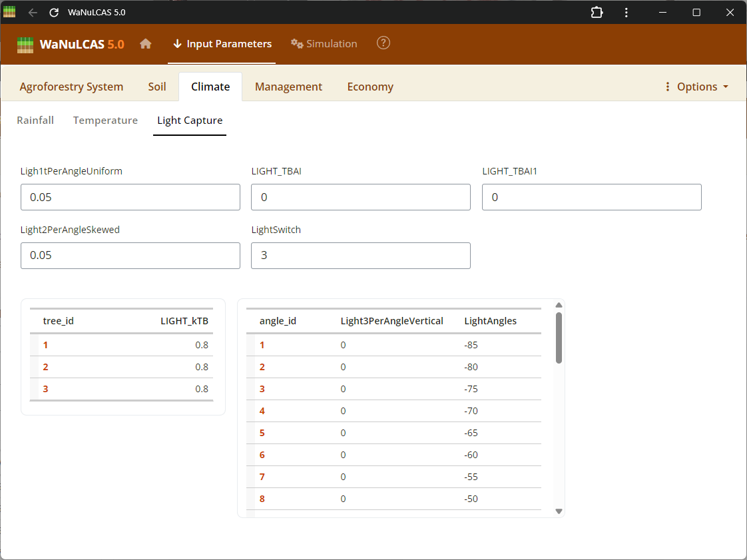747x560 pixels.
Task: Click the LightSwitch input field
Action: (x=360, y=256)
